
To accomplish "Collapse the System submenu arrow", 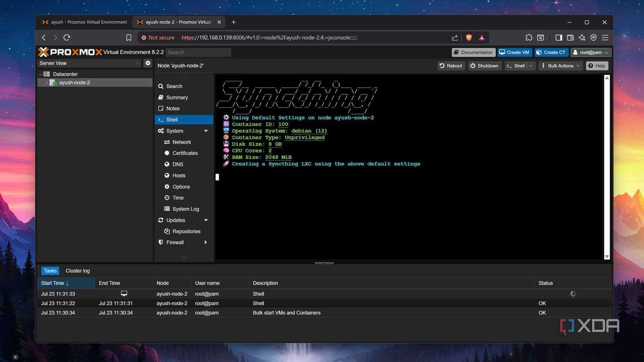I will click(206, 131).
